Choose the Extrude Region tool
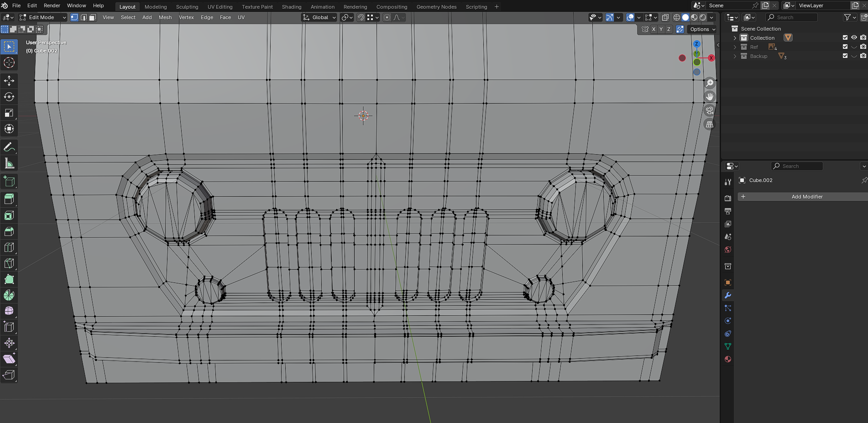Viewport: 868px width, 423px height. tap(9, 199)
